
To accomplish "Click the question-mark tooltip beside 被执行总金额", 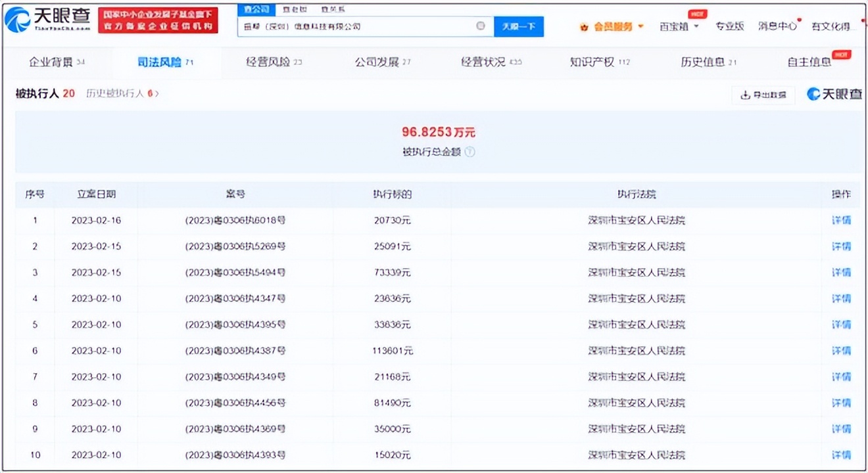I will click(471, 152).
